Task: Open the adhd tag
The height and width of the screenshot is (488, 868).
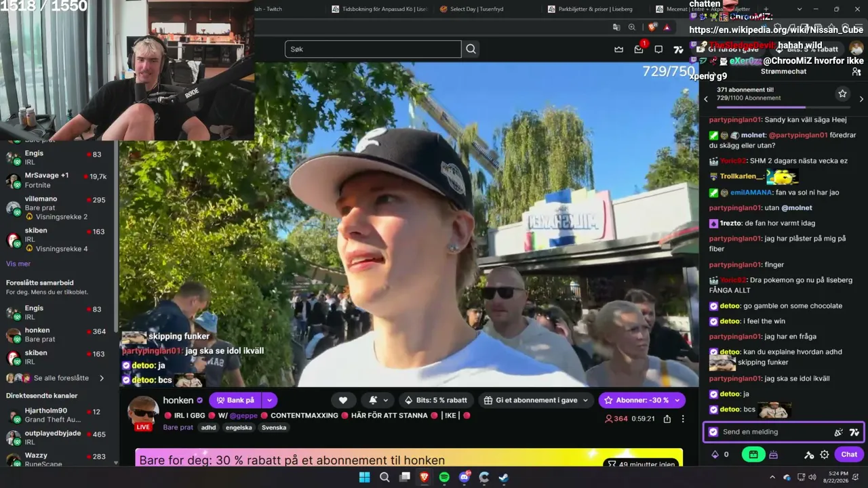Action: coord(208,428)
